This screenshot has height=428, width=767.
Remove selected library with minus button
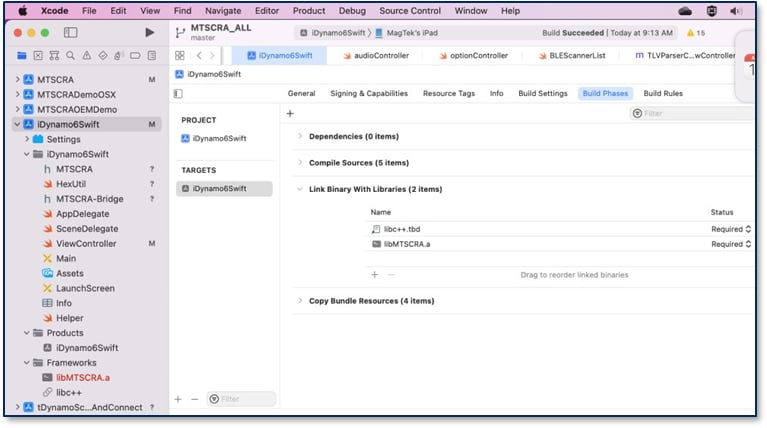pyautogui.click(x=391, y=275)
